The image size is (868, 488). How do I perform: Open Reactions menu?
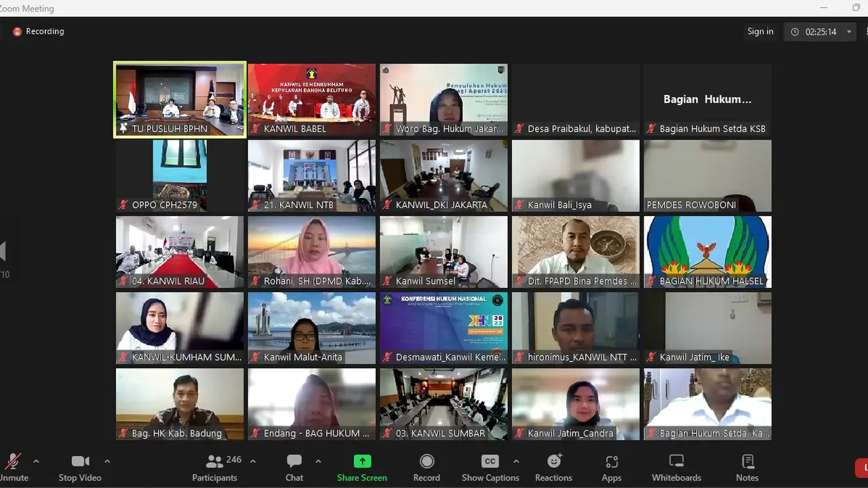click(x=553, y=468)
